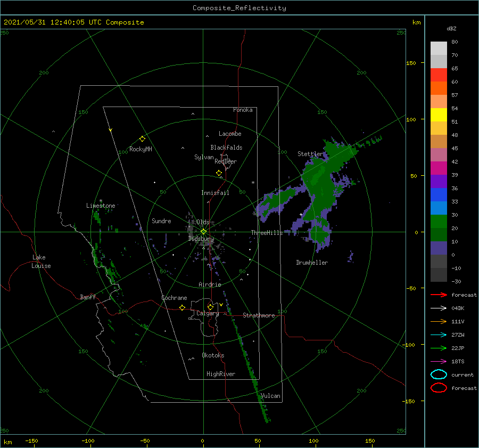The height and width of the screenshot is (448, 479).
Task: Pick the light gray 80 dBZ swatch
Action: (x=439, y=48)
